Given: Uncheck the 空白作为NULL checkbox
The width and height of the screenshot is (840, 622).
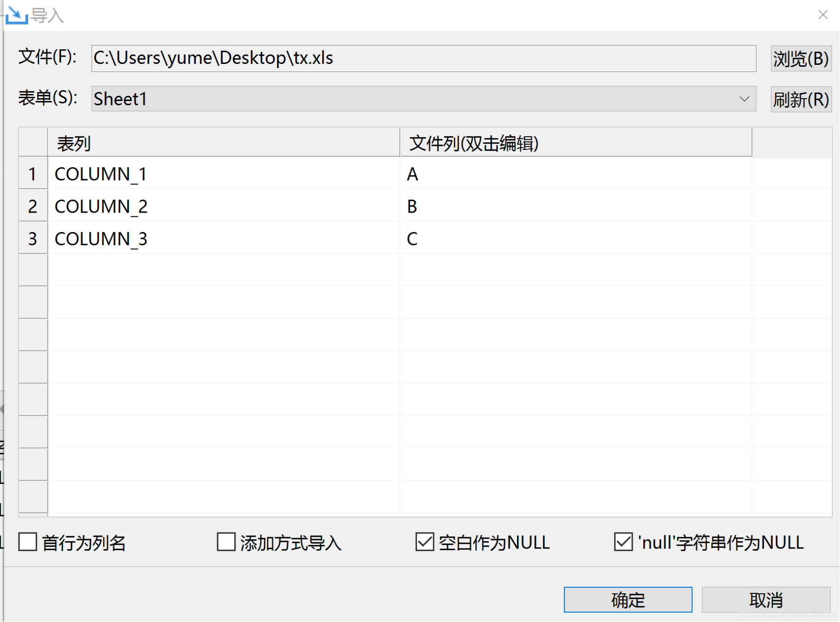Looking at the screenshot, I should 424,542.
